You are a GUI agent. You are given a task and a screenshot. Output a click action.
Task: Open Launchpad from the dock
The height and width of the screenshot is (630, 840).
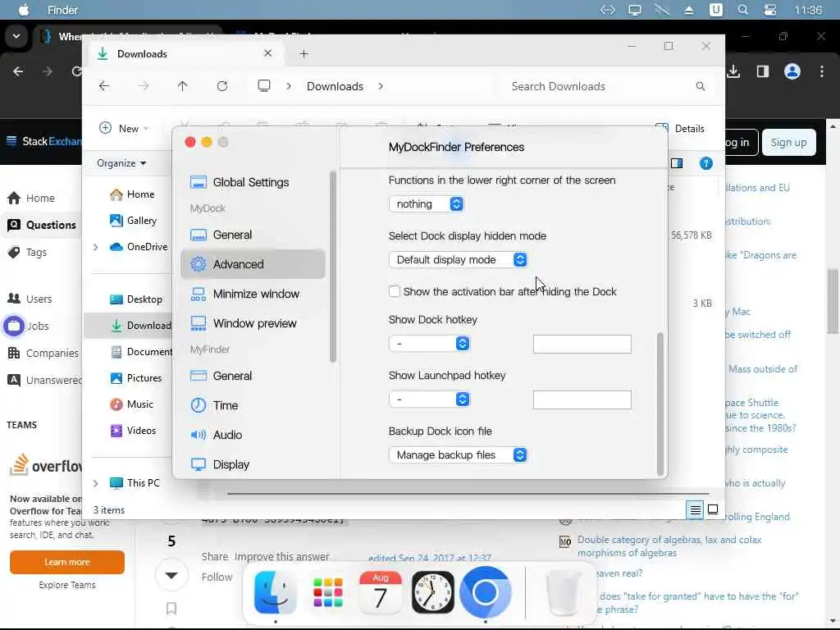328,592
